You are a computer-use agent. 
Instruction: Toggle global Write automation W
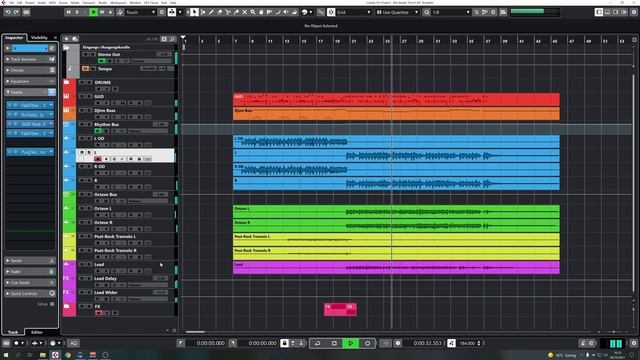click(102, 12)
